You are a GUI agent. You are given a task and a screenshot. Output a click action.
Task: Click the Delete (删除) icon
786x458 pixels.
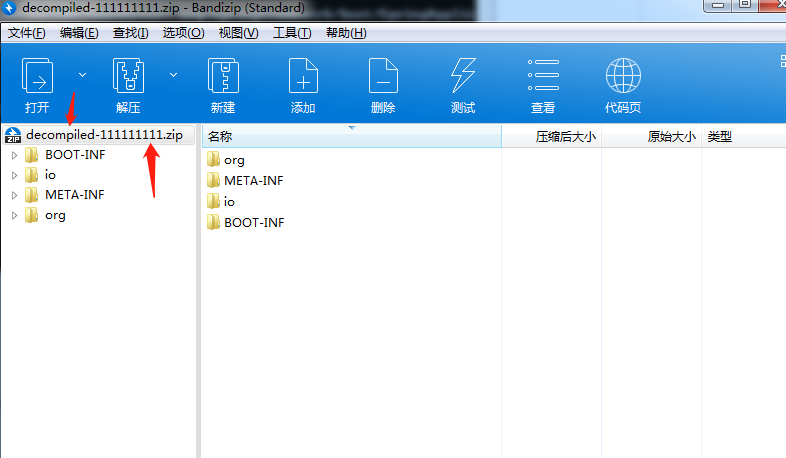(x=383, y=76)
